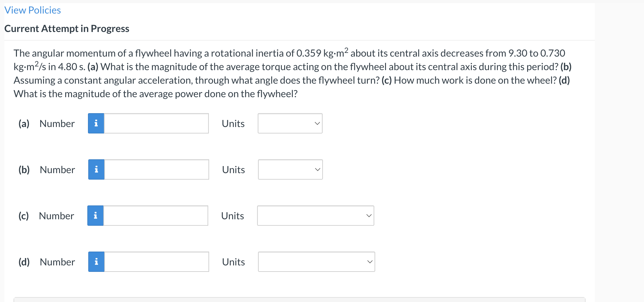Focus the part (d) number input field
The height and width of the screenshot is (302, 644).
[x=157, y=262]
